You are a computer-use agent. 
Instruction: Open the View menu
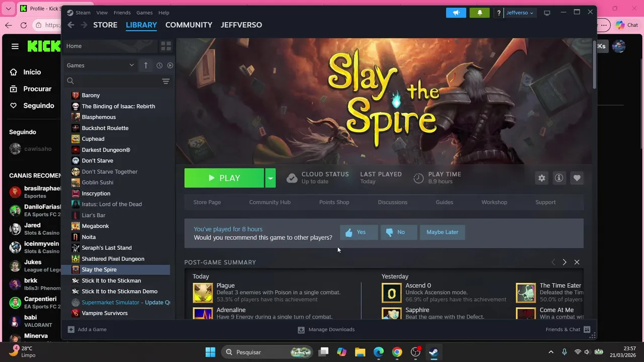[102, 13]
